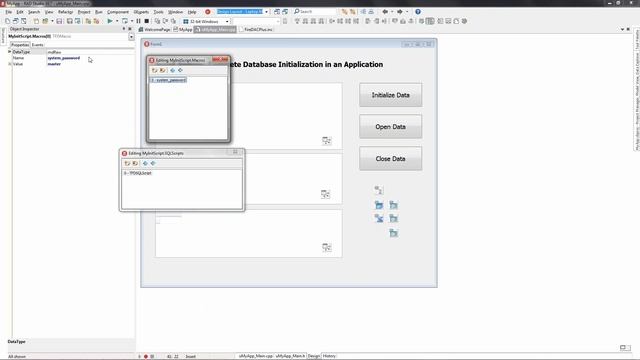Open the Object Inspector component selector dropdown
This screenshot has width=640, height=360.
point(131,37)
